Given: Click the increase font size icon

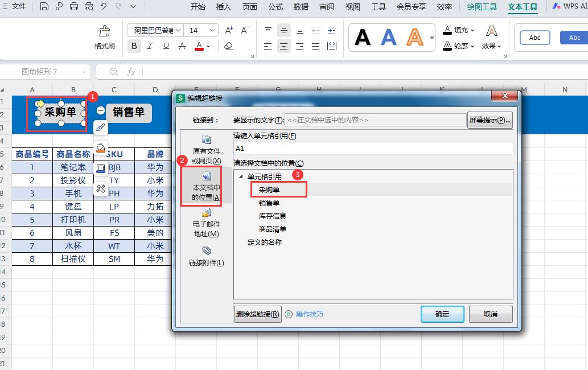Looking at the screenshot, I should (229, 30).
